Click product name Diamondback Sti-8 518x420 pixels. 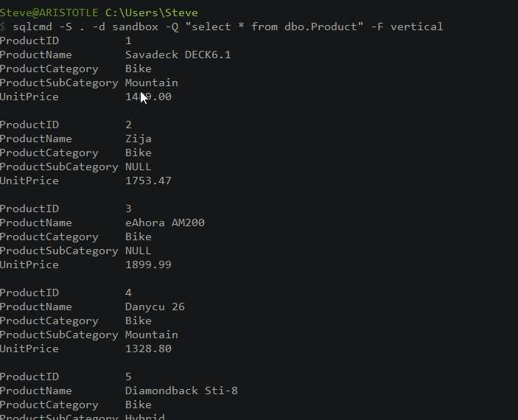coord(181,391)
